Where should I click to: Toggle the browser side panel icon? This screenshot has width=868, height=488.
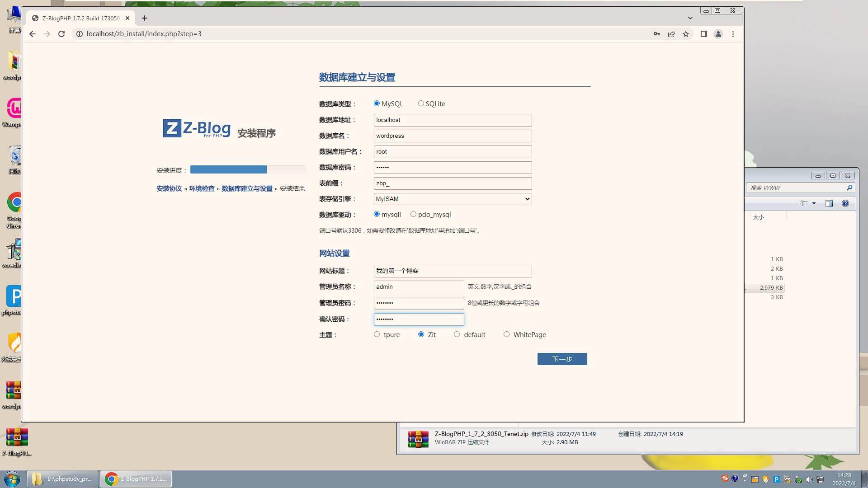click(703, 34)
